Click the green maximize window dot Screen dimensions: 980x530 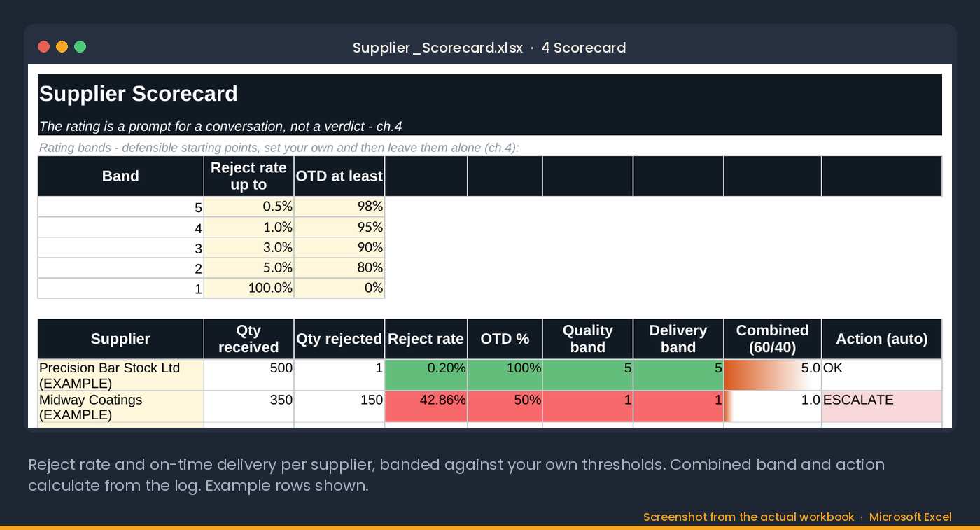[80, 47]
